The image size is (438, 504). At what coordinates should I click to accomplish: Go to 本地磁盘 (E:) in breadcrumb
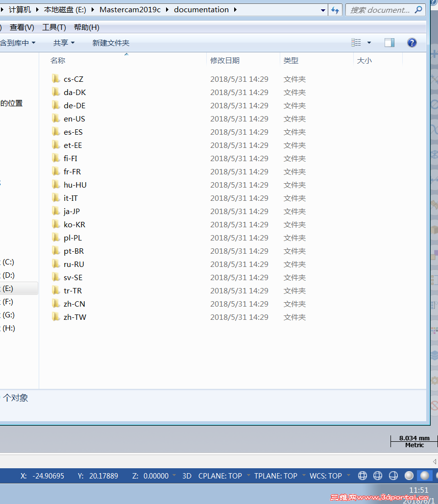tap(65, 10)
